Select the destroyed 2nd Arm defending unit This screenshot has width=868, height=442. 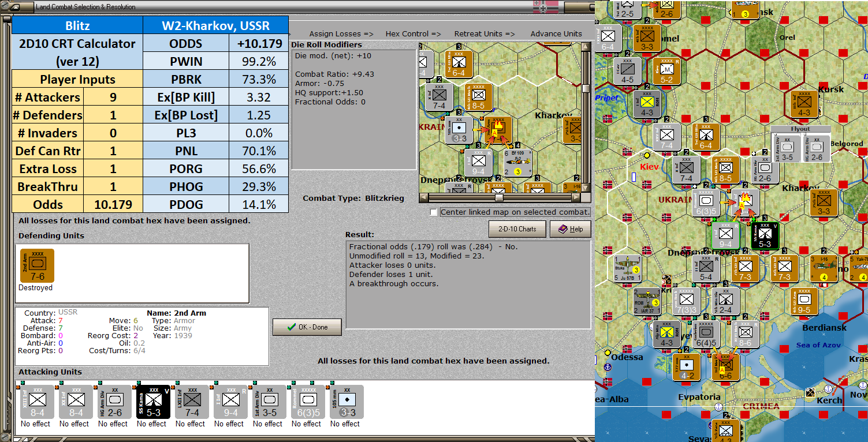point(37,265)
